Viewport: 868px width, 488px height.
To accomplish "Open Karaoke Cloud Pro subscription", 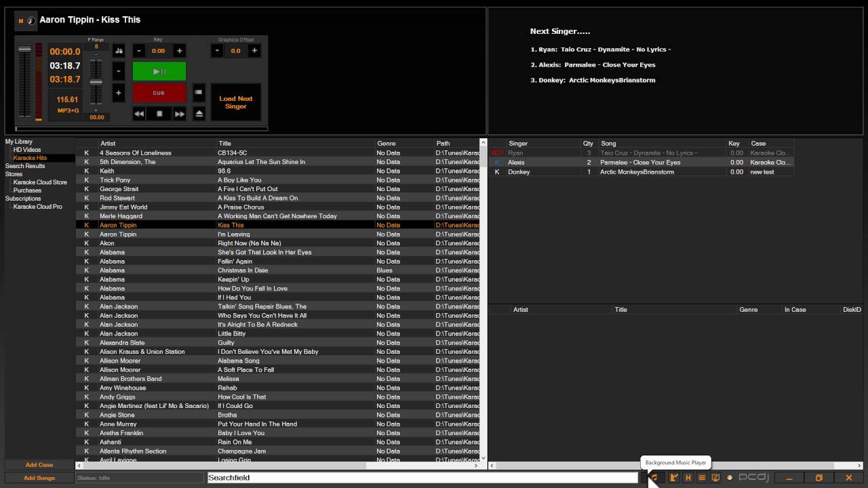I will click(37, 207).
